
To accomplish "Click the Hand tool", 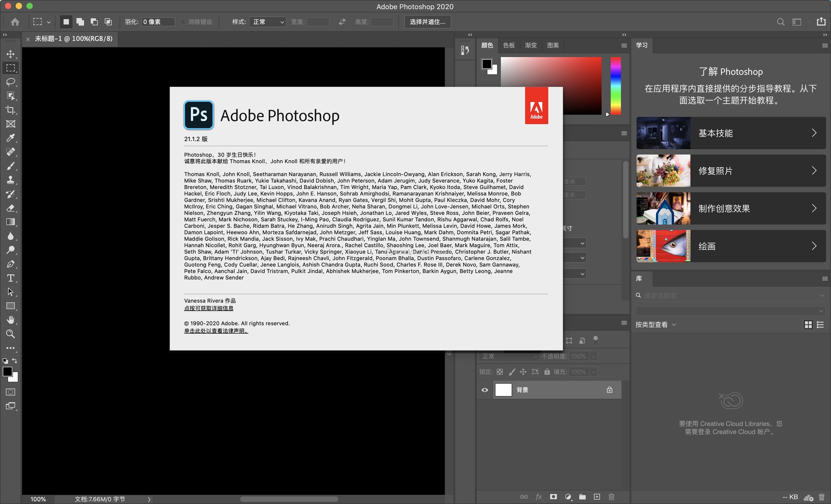I will [x=11, y=320].
